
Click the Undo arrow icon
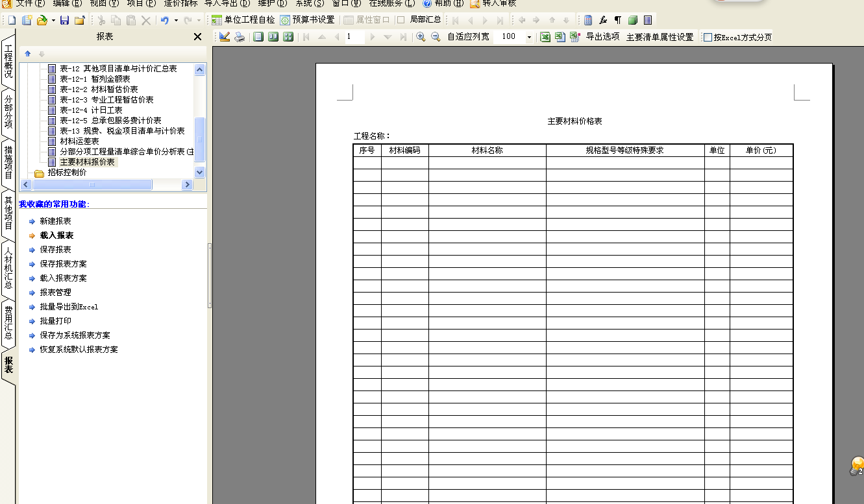[x=165, y=20]
